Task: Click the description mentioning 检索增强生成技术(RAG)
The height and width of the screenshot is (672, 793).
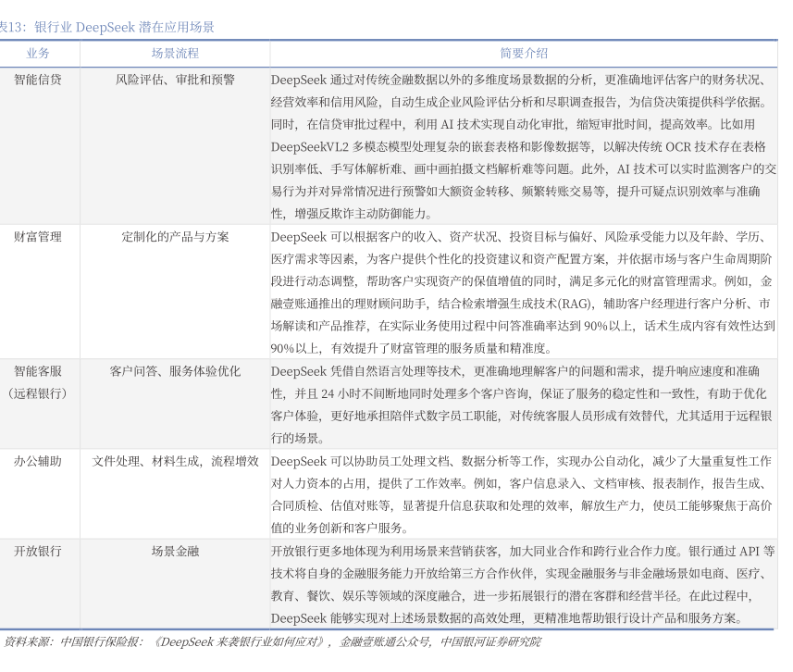Action: [x=523, y=304]
